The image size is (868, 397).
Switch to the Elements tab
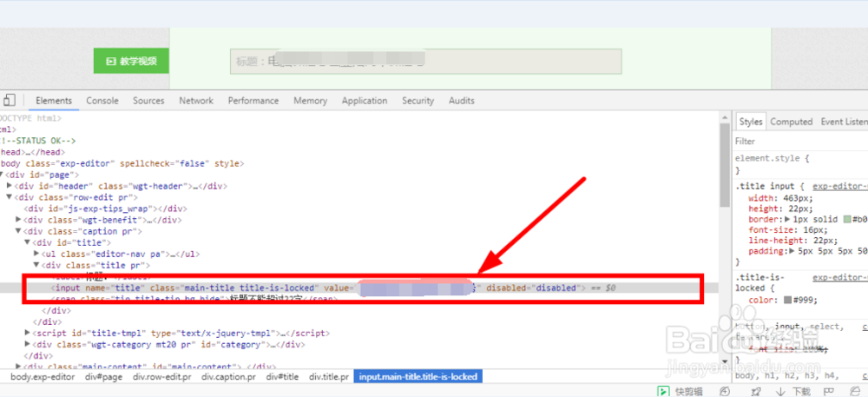(54, 101)
